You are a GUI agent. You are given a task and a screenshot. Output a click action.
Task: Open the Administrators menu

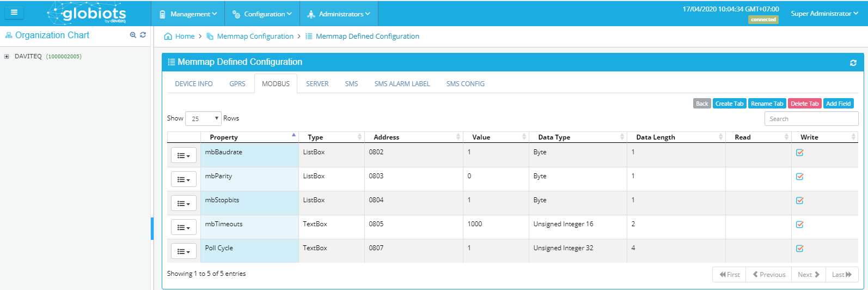click(x=339, y=14)
